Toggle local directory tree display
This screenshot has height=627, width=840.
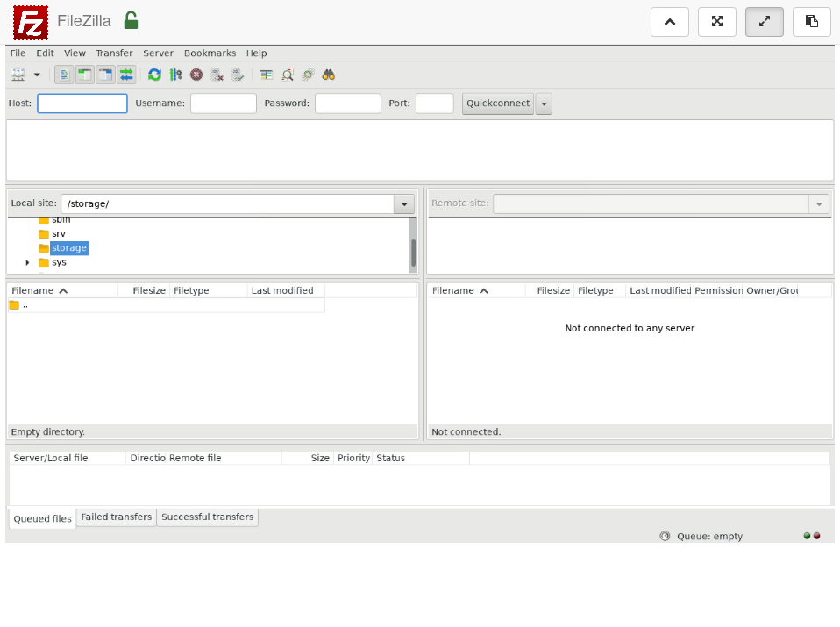[85, 75]
